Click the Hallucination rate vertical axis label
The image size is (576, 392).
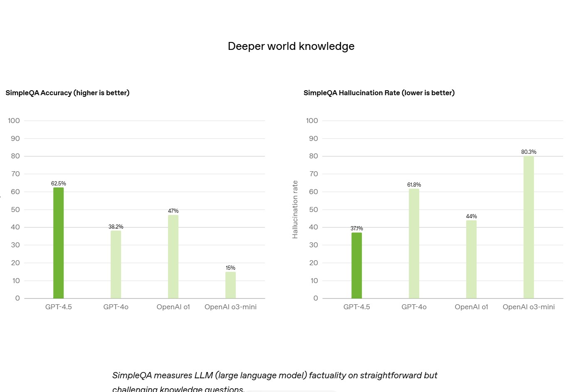tap(295, 210)
